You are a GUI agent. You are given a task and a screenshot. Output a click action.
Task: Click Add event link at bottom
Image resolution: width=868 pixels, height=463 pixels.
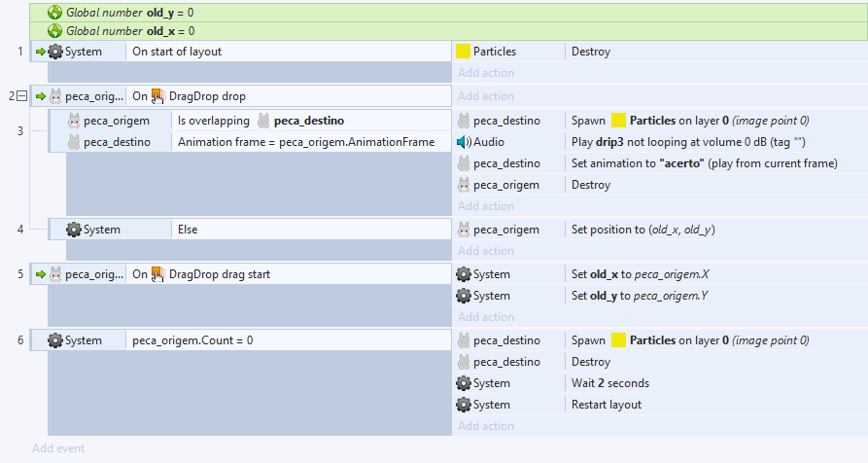(x=58, y=448)
